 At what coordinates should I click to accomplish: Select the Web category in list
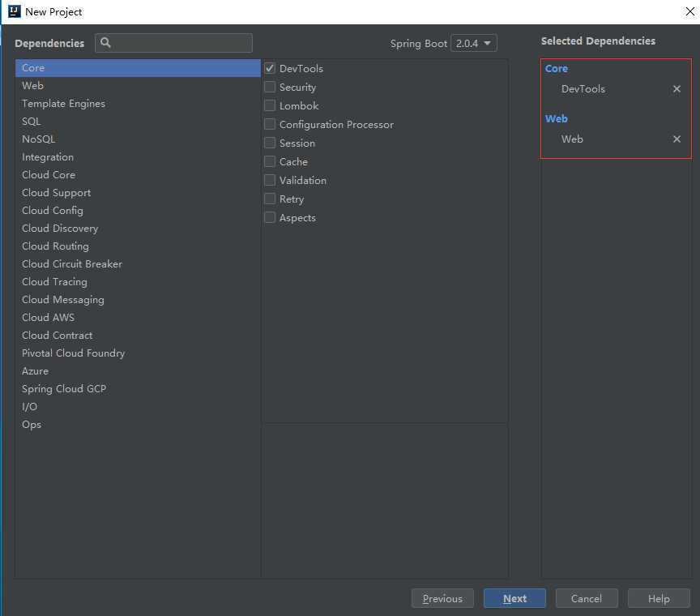[x=138, y=85]
